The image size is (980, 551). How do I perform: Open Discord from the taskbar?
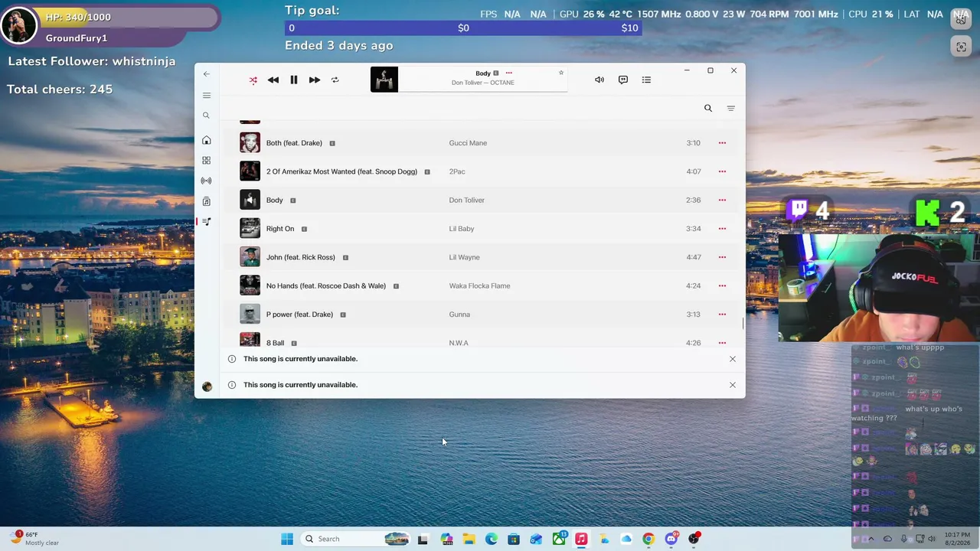coord(671,539)
